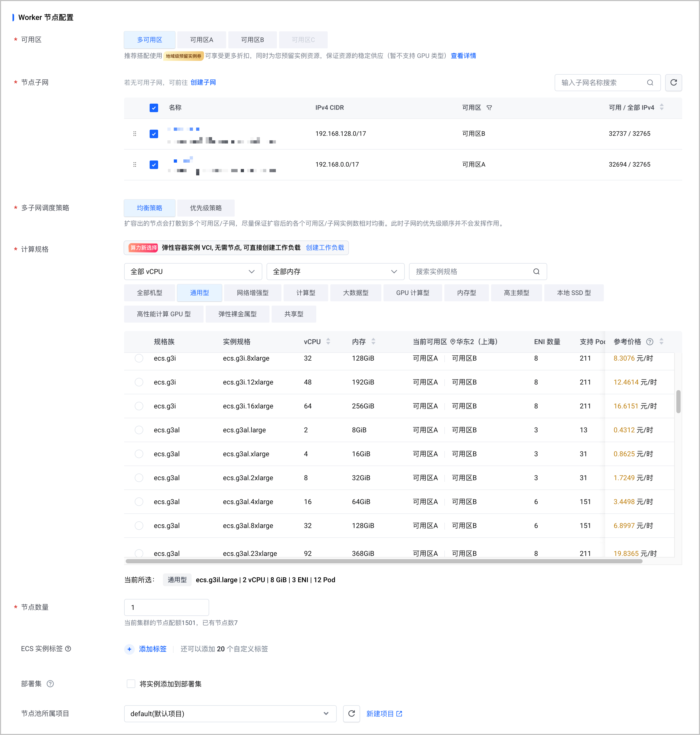Viewport: 700px width, 735px height.
Task: Sort instance table by 内存 arrows
Action: [373, 341]
